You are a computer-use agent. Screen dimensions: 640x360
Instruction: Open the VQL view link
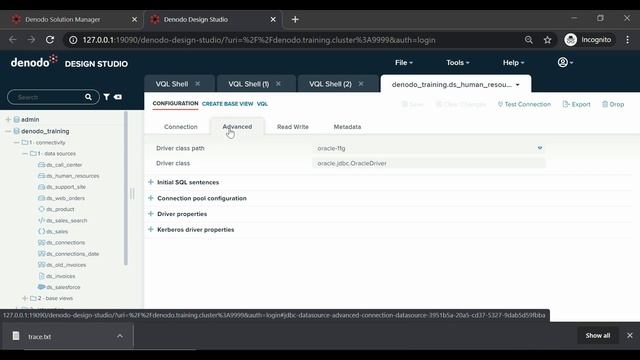click(x=262, y=104)
